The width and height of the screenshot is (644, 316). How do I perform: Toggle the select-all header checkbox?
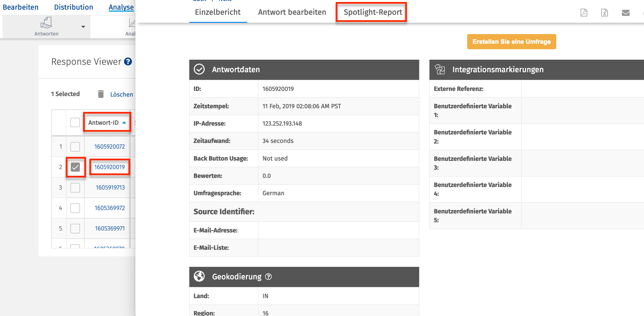pos(75,122)
